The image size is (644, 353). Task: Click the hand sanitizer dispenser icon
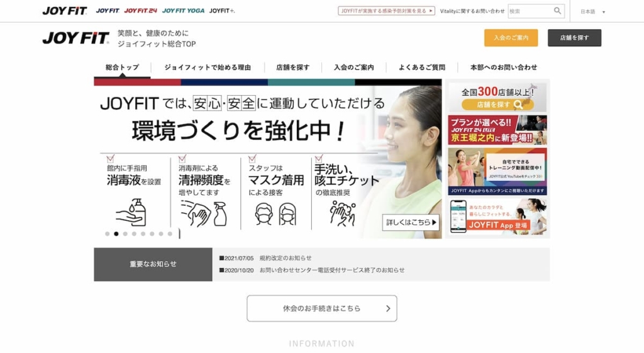tap(131, 213)
